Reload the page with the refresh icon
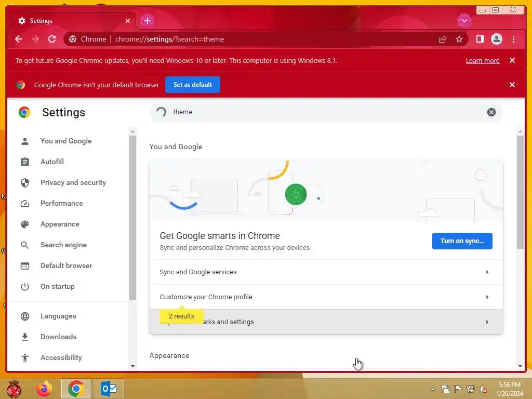 52,39
